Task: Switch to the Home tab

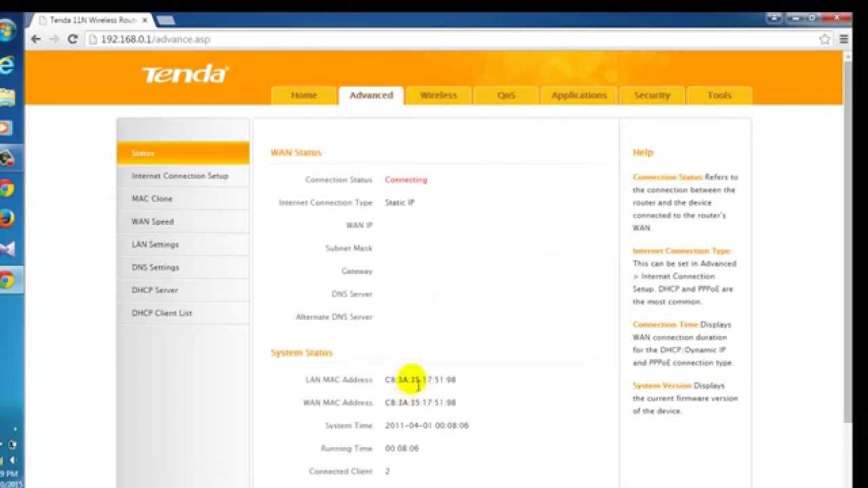Action: click(304, 96)
